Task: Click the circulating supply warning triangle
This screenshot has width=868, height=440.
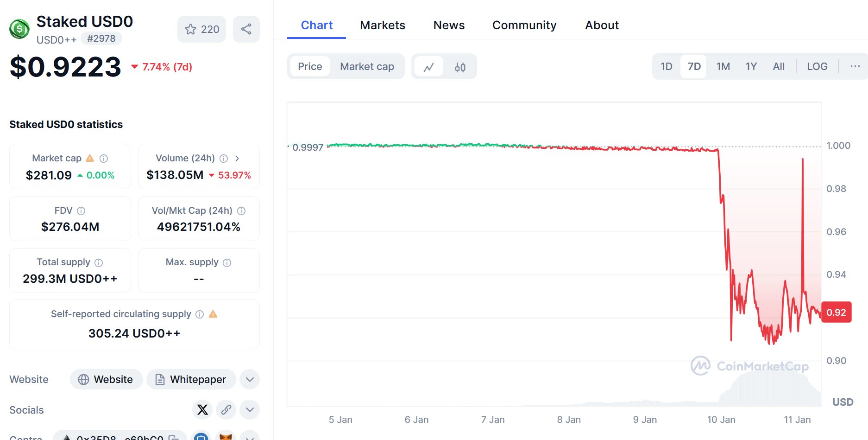Action: 213,314
